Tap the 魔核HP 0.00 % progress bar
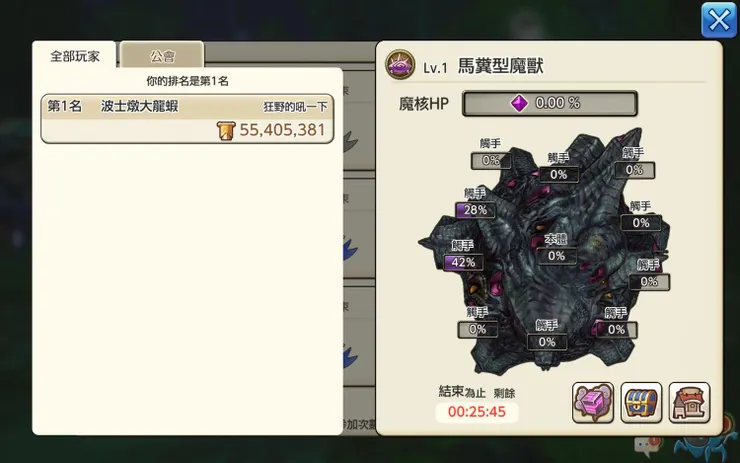 (550, 103)
